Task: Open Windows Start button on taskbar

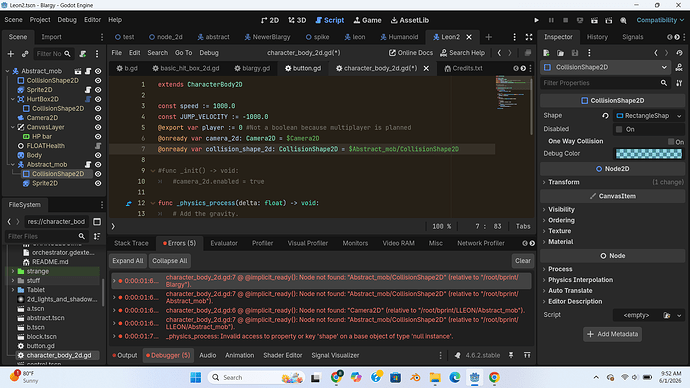Action: click(x=196, y=377)
